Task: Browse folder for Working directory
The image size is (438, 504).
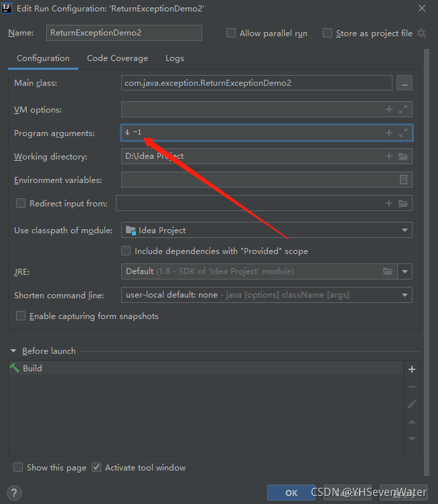Action: [x=403, y=157]
